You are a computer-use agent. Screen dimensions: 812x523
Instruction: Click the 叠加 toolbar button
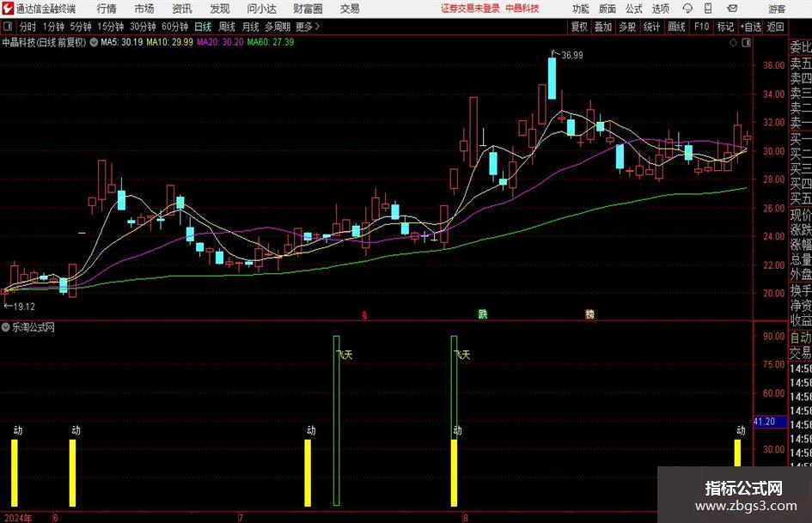(x=603, y=27)
